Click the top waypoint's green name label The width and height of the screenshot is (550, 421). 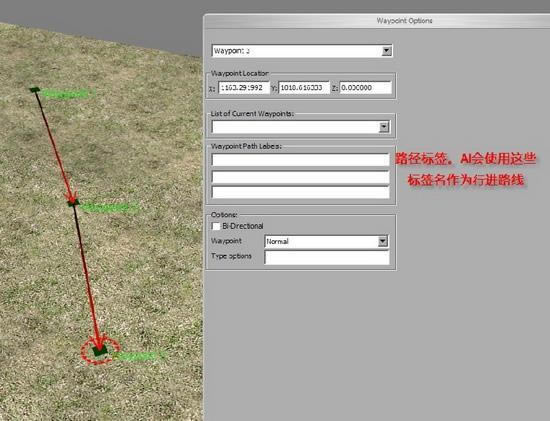point(66,94)
